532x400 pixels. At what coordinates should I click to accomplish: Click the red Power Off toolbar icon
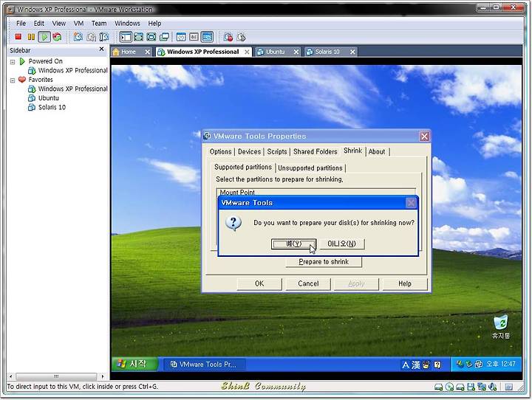pos(18,37)
